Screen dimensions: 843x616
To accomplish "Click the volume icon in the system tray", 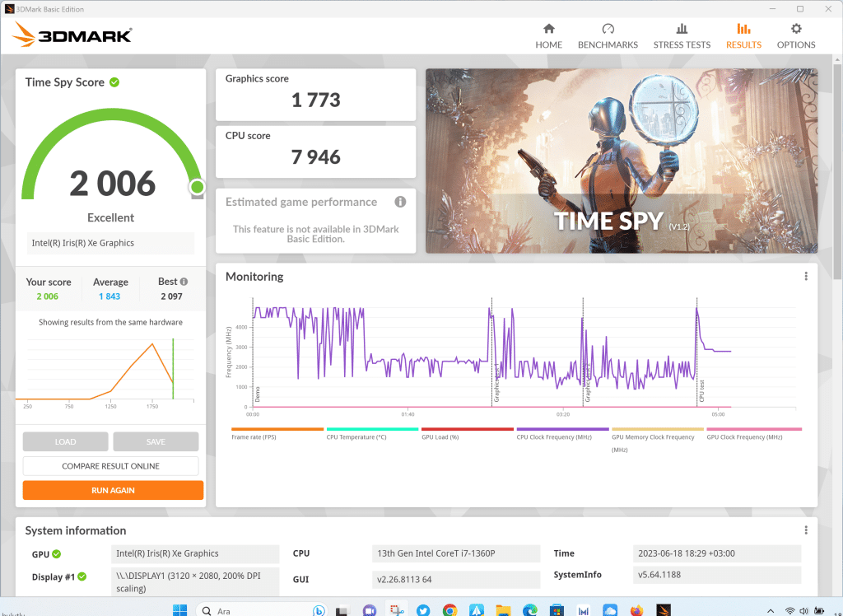I will pos(803,610).
